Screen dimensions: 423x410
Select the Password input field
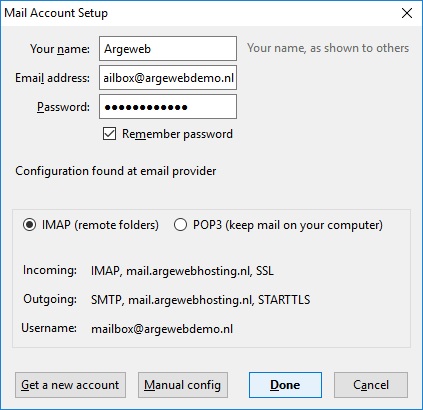[x=168, y=107]
